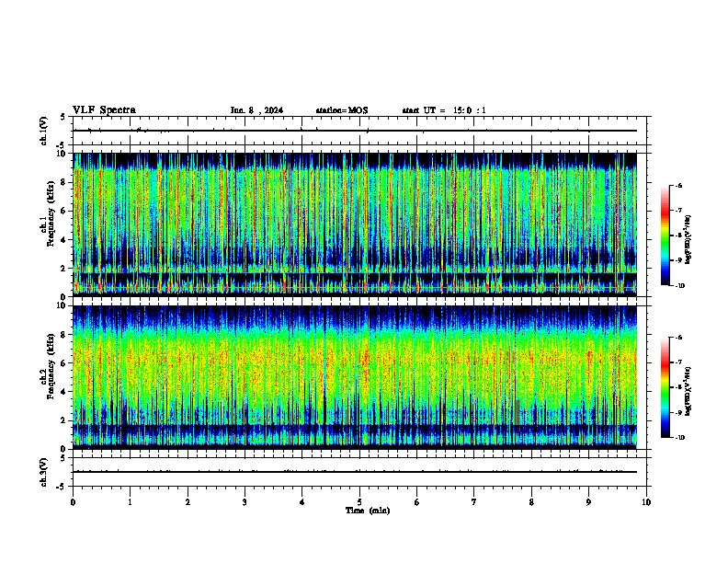The width and height of the screenshot is (728, 563).
Task: Click time axis tick label '1'
Action: click(x=130, y=502)
